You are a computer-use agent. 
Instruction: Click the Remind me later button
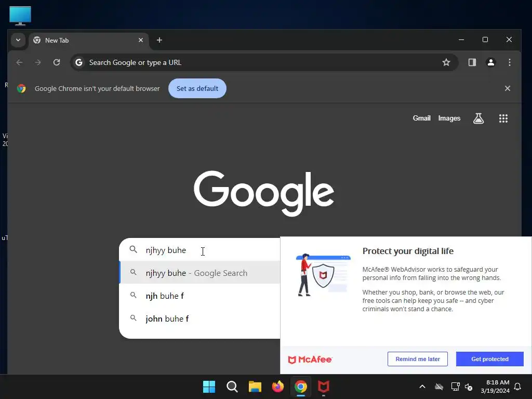coord(417,359)
